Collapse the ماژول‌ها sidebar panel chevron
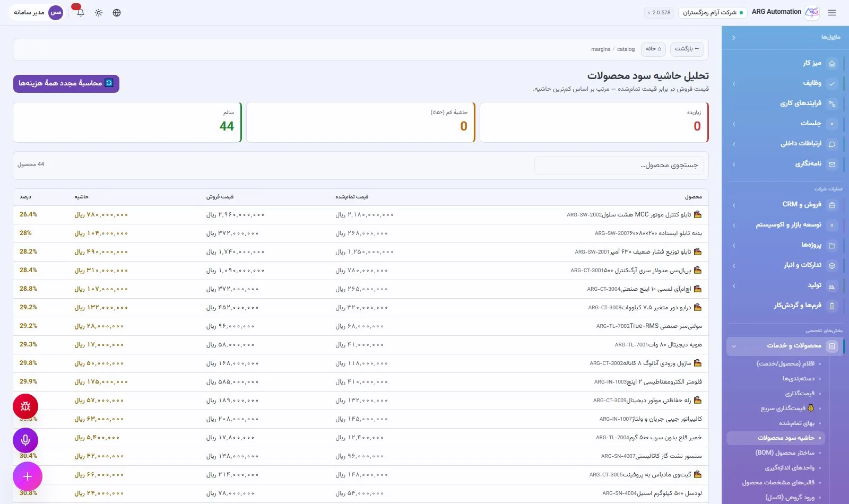The image size is (849, 504). pos(734,38)
